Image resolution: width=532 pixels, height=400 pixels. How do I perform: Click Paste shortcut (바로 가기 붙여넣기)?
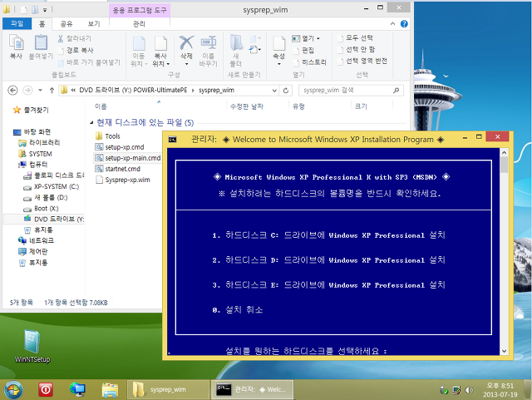(89, 62)
